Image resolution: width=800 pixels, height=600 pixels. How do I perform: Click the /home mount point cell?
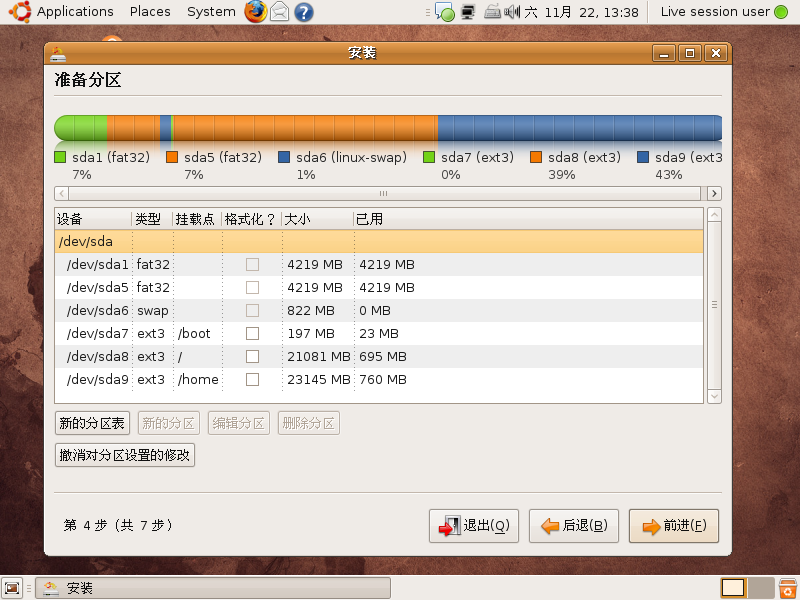[x=198, y=379]
